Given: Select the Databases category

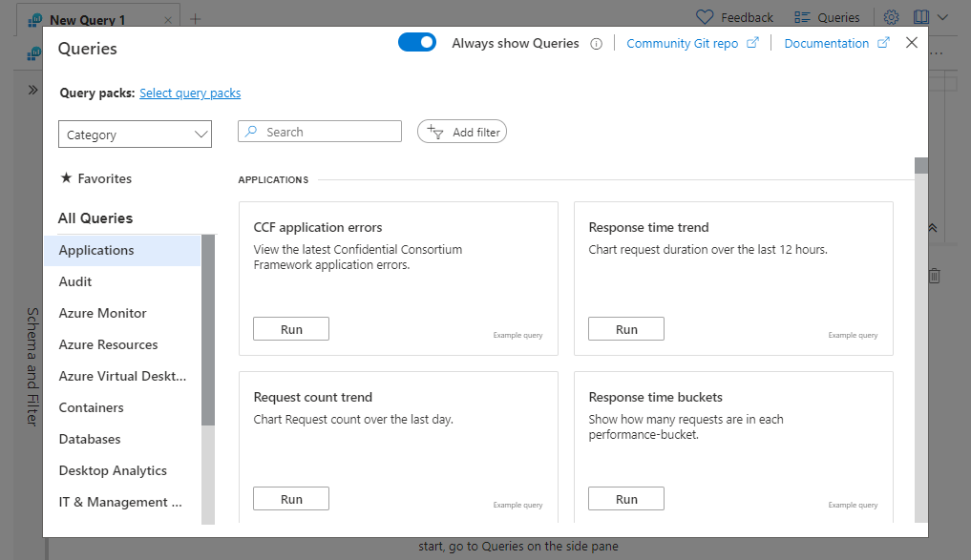Looking at the screenshot, I should [x=122, y=440].
